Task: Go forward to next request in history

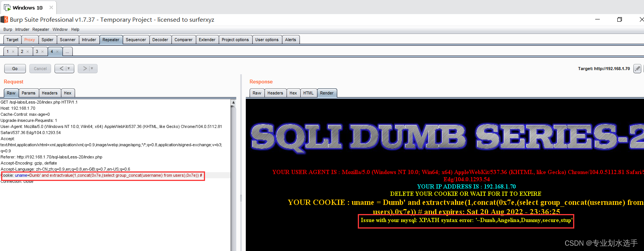Action: (85, 69)
